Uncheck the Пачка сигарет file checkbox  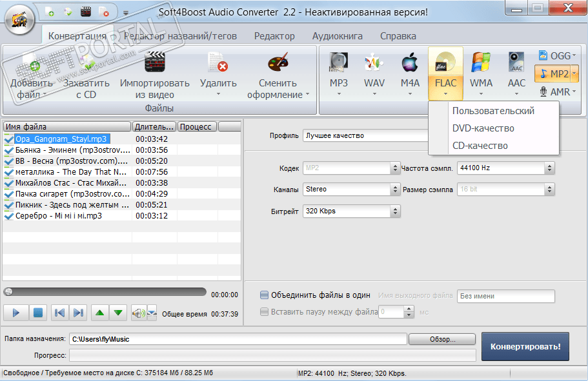(x=8, y=194)
